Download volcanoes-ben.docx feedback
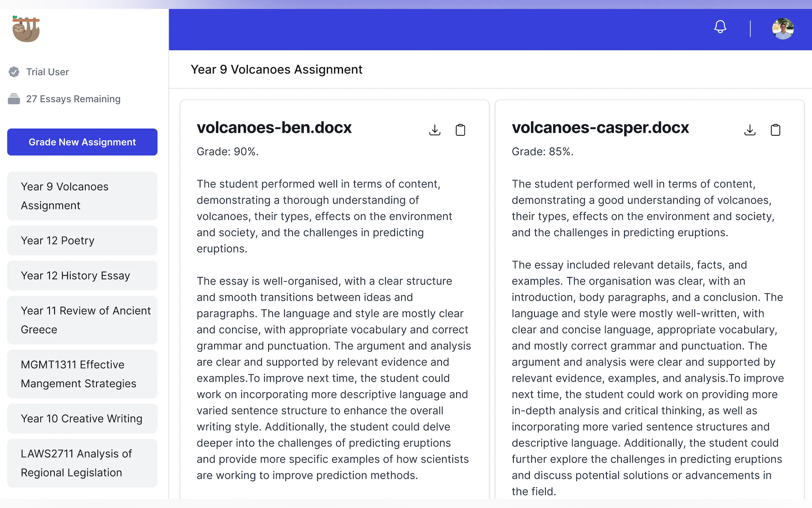This screenshot has height=508, width=812. click(435, 130)
